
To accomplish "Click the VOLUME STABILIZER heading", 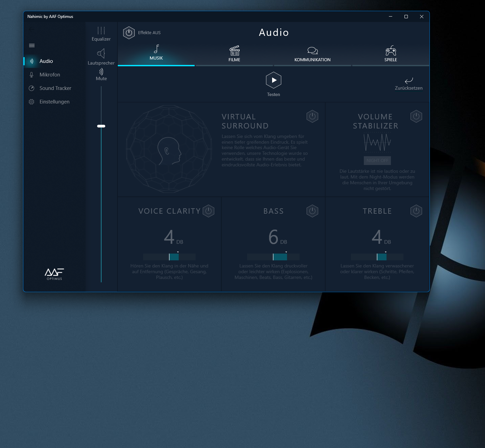I will coord(376,121).
